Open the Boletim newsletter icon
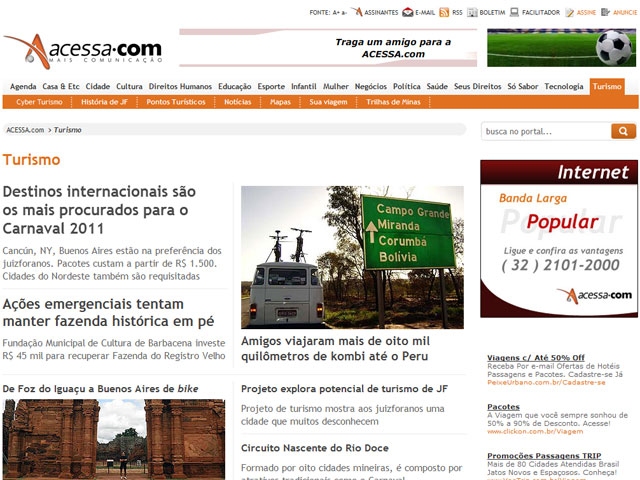 pyautogui.click(x=473, y=13)
